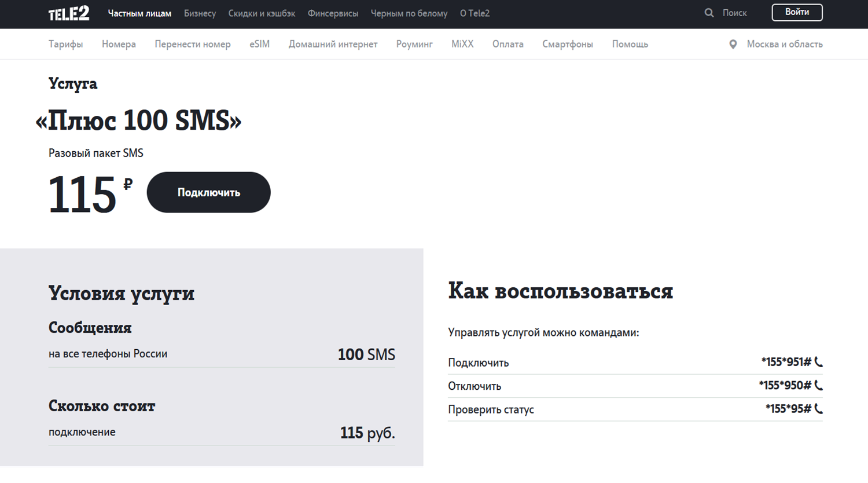Open Скидки и кэшбэк tab
The image size is (868, 483).
pyautogui.click(x=262, y=13)
